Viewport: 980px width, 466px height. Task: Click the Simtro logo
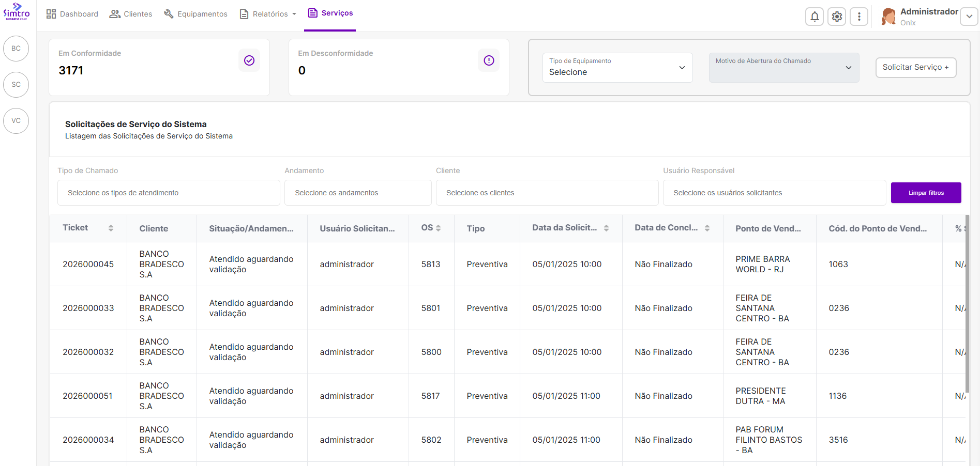click(x=17, y=11)
